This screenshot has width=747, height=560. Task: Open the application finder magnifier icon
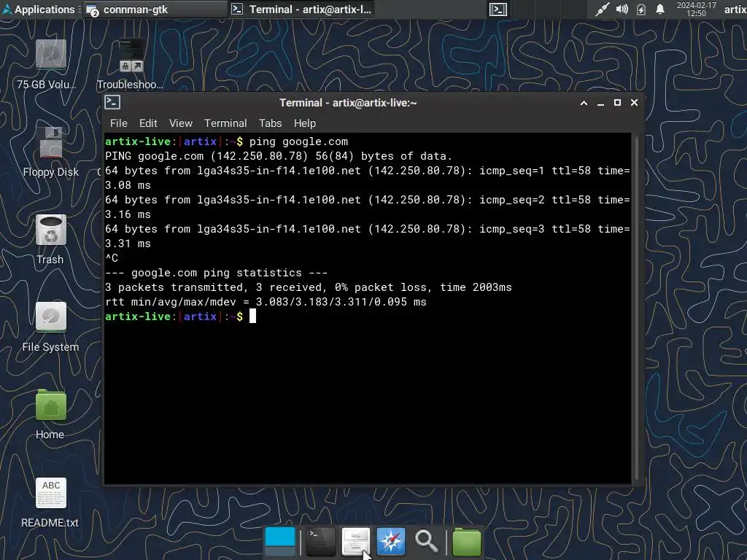coord(426,542)
